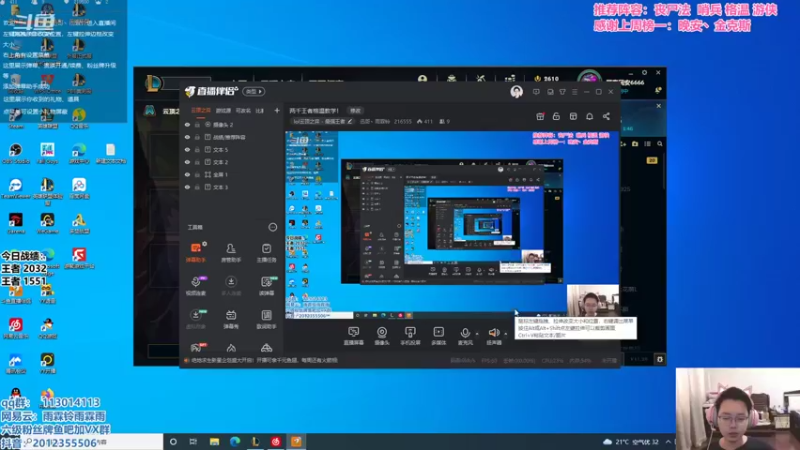Open the 歌词助手 tool
Screen dimensions: 800x450
coord(266,319)
